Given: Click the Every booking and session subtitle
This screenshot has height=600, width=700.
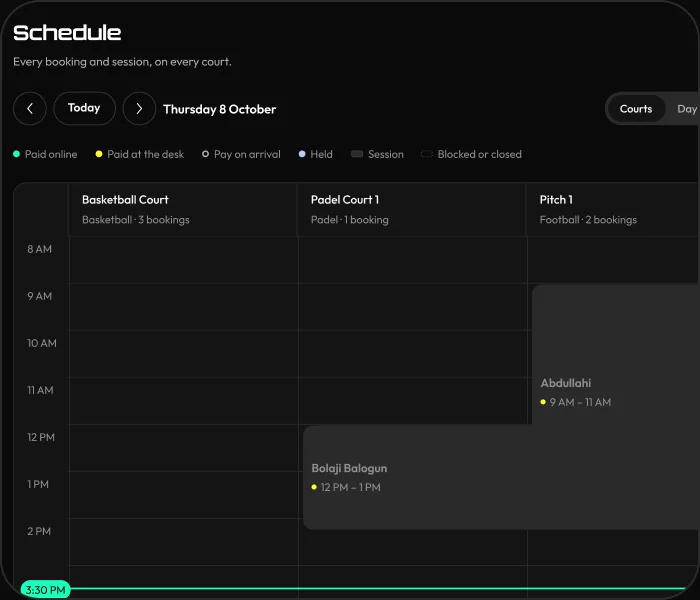Looking at the screenshot, I should click(x=122, y=62).
